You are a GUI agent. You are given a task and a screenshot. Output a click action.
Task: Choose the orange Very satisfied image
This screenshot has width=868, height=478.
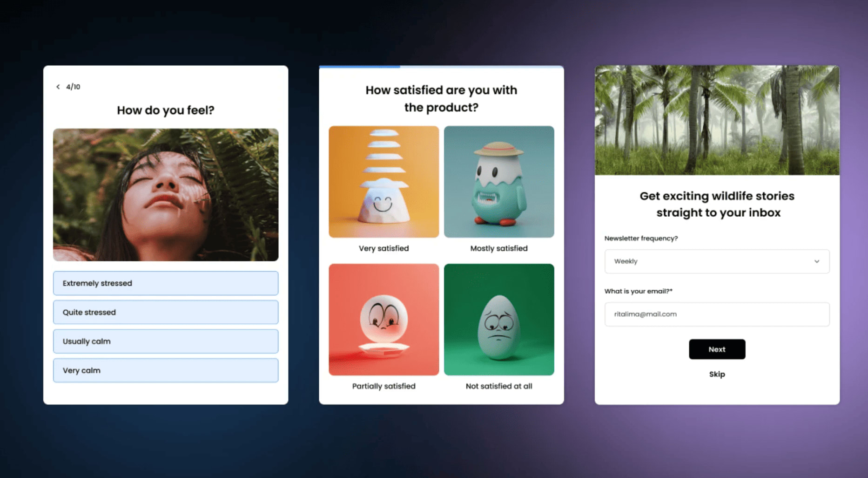click(x=384, y=182)
